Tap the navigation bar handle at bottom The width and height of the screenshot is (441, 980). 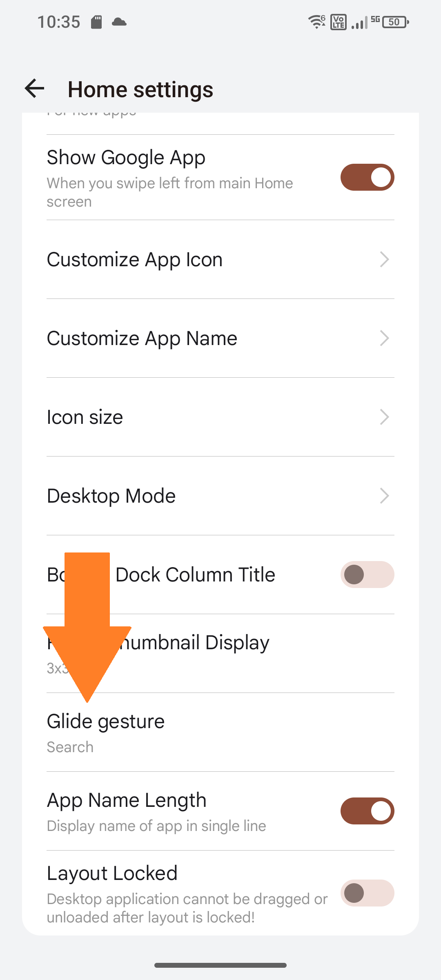click(220, 965)
